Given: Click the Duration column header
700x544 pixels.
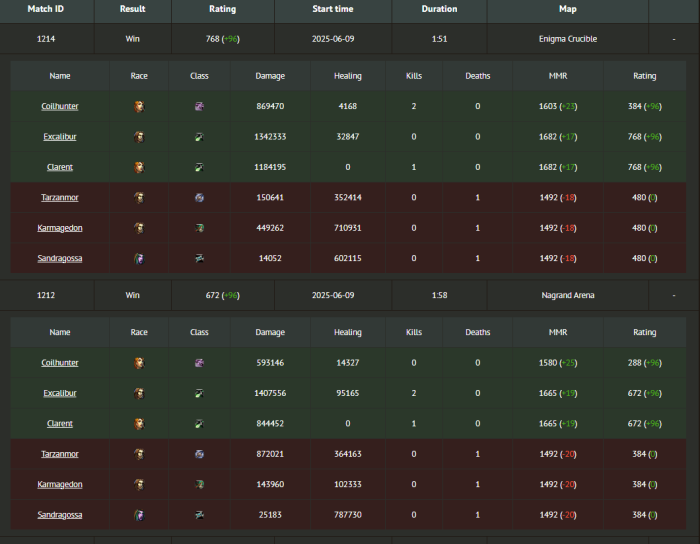Looking at the screenshot, I should (439, 9).
